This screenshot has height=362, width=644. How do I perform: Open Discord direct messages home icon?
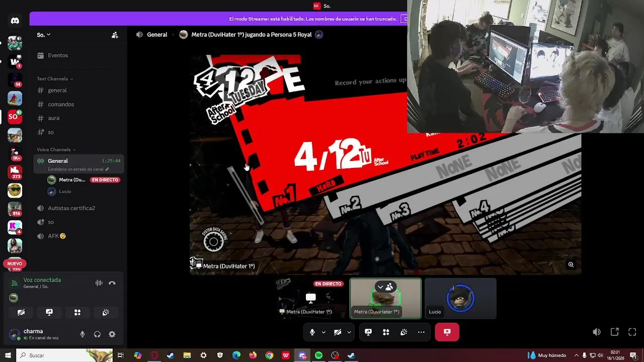point(15,21)
